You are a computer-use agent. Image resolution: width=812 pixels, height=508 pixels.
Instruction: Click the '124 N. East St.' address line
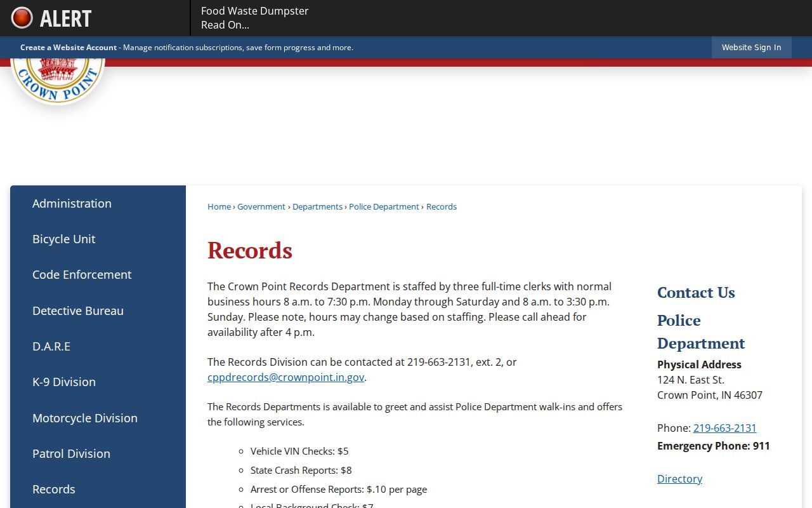pyautogui.click(x=691, y=380)
